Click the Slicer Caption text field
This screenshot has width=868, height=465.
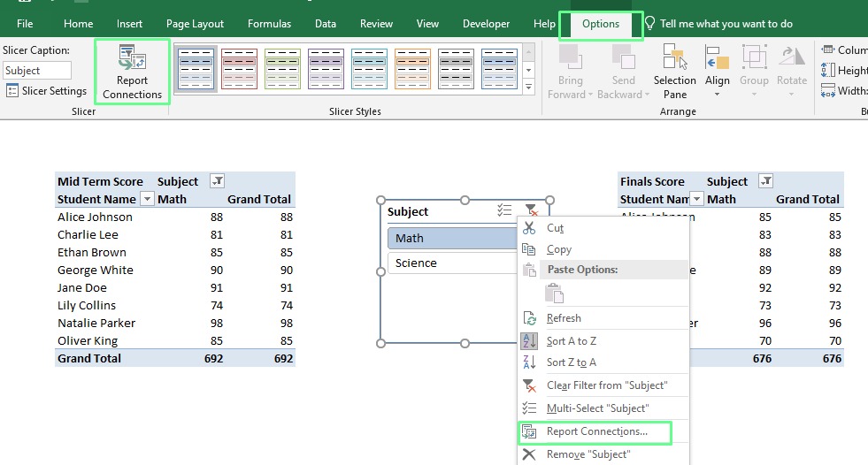[36, 70]
